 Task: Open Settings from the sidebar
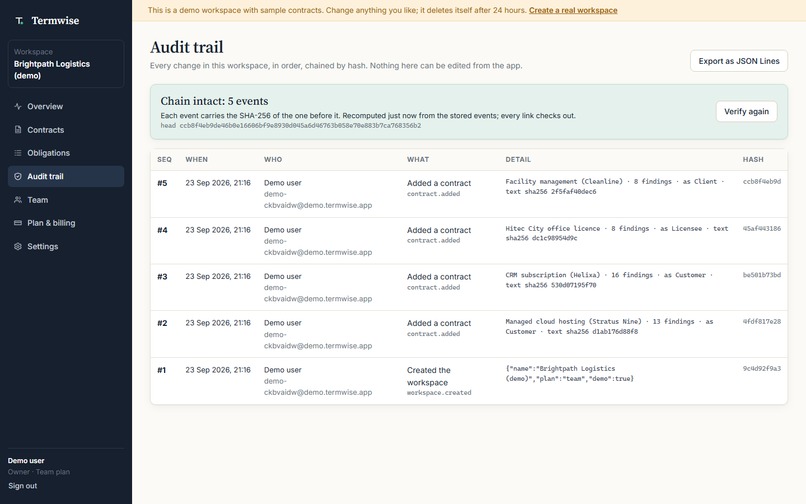click(x=66, y=246)
